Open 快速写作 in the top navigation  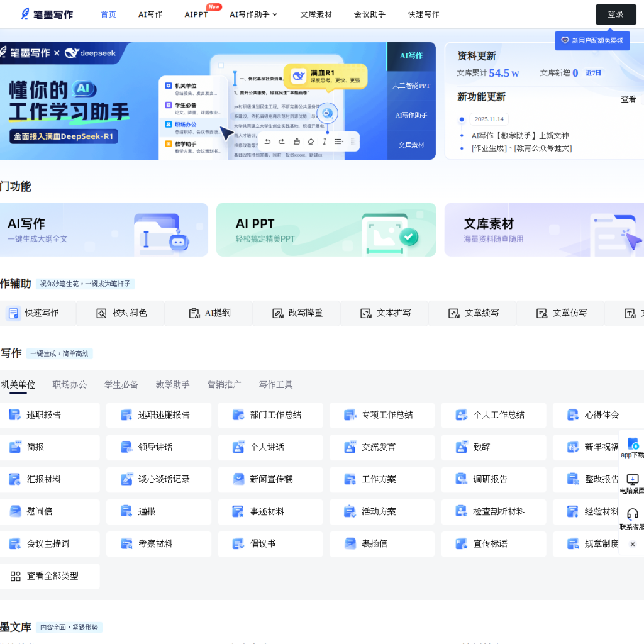coord(423,14)
